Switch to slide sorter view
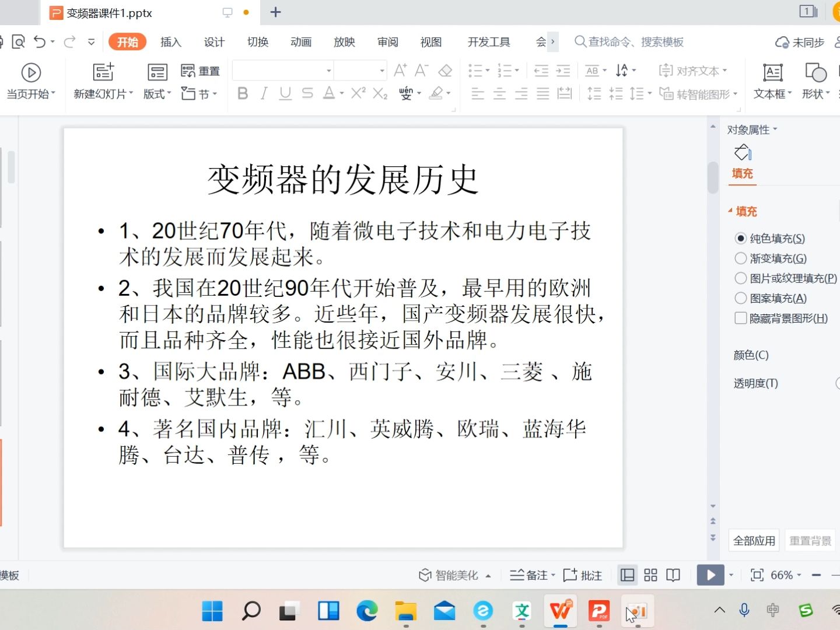840x630 pixels. point(650,575)
